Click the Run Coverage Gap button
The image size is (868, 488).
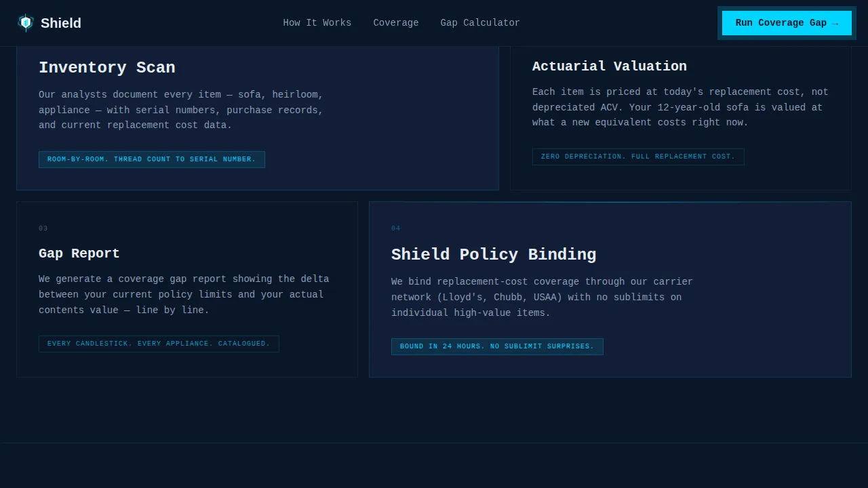pos(787,23)
